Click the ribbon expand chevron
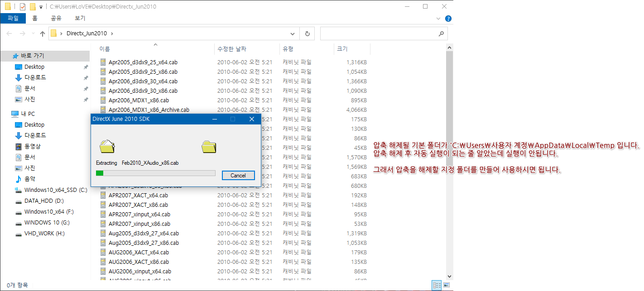Viewport: 644px width, 291px height. (438, 19)
